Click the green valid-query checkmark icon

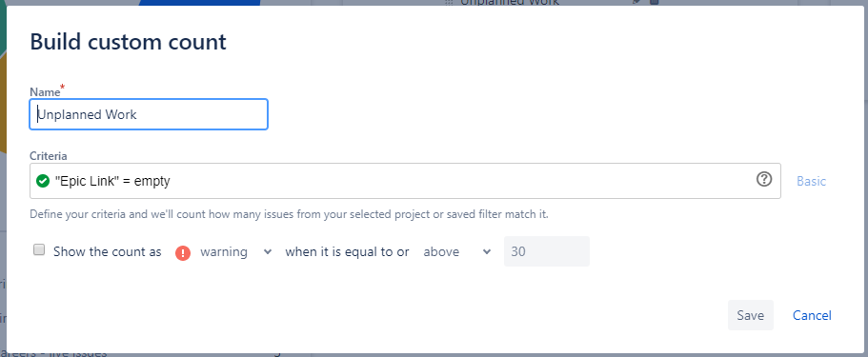43,181
